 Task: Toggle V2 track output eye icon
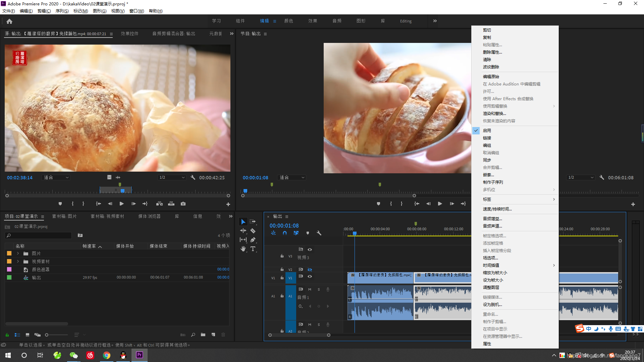tap(310, 269)
